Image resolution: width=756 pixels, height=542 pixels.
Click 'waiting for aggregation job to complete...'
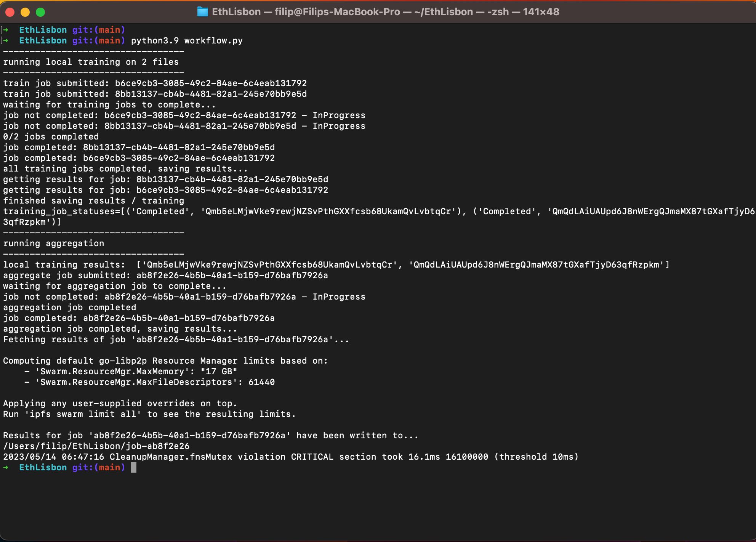[x=115, y=286]
